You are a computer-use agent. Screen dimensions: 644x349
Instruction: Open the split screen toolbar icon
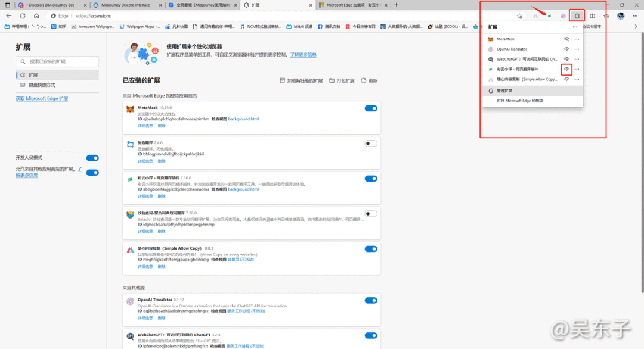coord(592,16)
